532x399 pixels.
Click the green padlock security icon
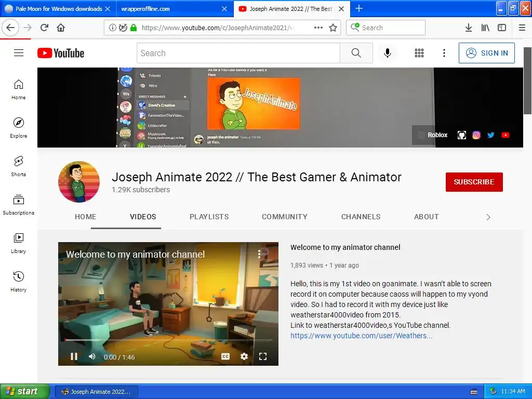(x=134, y=28)
